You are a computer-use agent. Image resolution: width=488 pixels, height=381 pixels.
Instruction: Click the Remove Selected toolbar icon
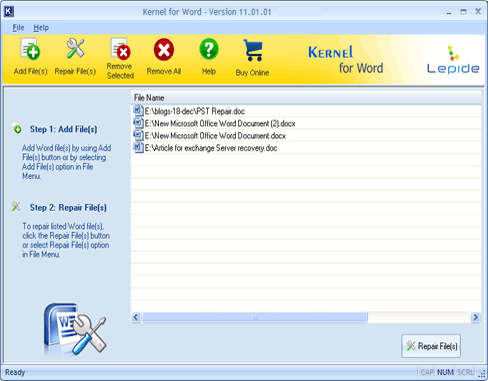click(x=120, y=49)
